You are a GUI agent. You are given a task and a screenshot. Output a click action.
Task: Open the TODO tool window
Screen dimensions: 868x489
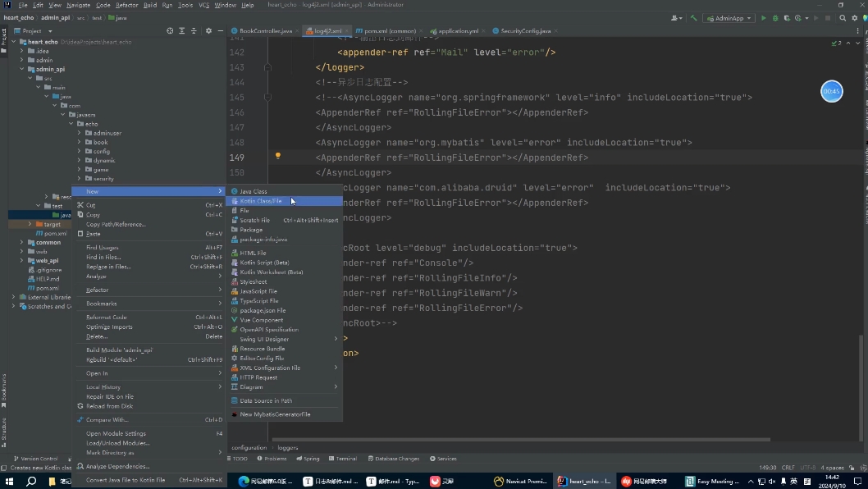(237, 459)
